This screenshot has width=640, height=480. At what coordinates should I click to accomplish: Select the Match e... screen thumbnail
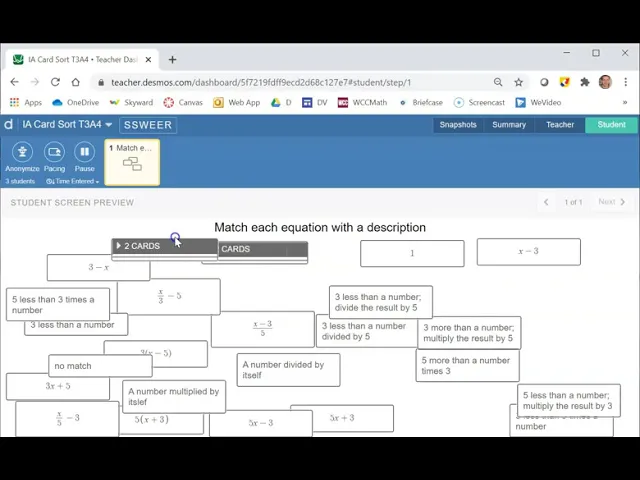point(132,162)
